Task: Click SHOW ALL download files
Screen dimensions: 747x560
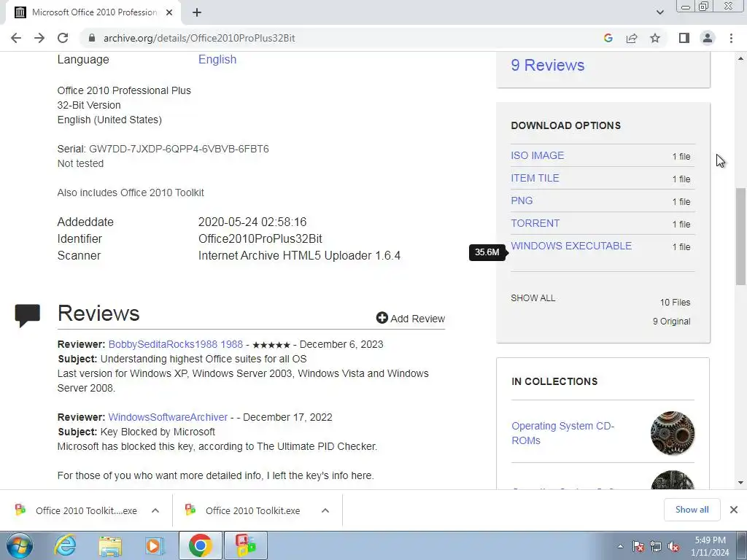Action: (x=533, y=298)
